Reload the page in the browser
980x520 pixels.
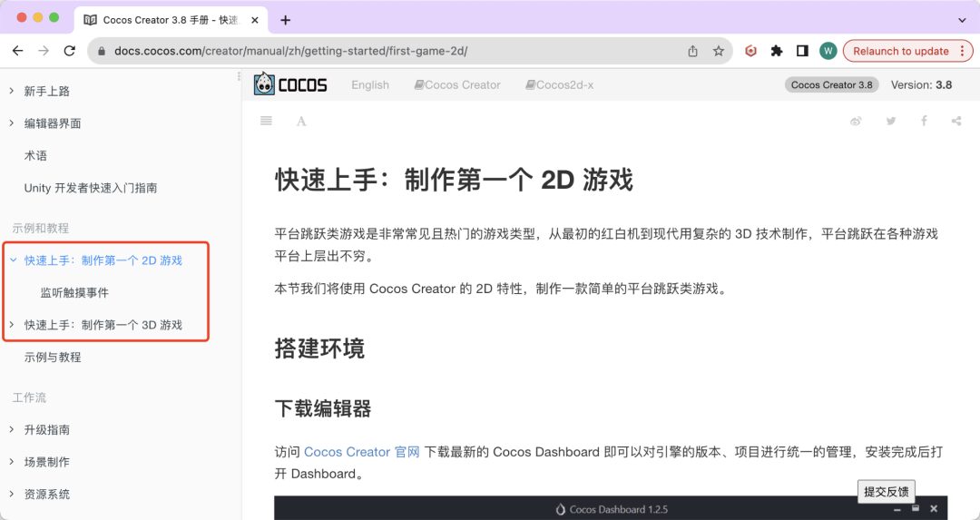coord(70,51)
